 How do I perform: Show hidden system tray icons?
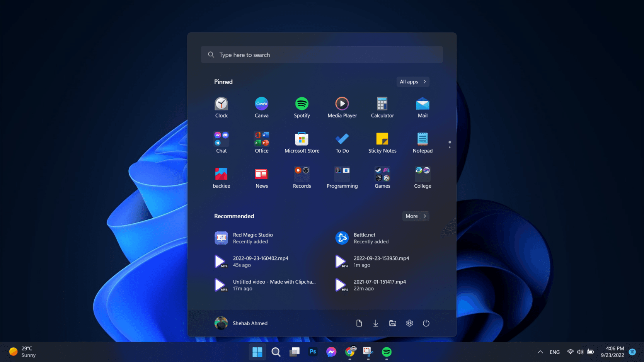coord(540,352)
